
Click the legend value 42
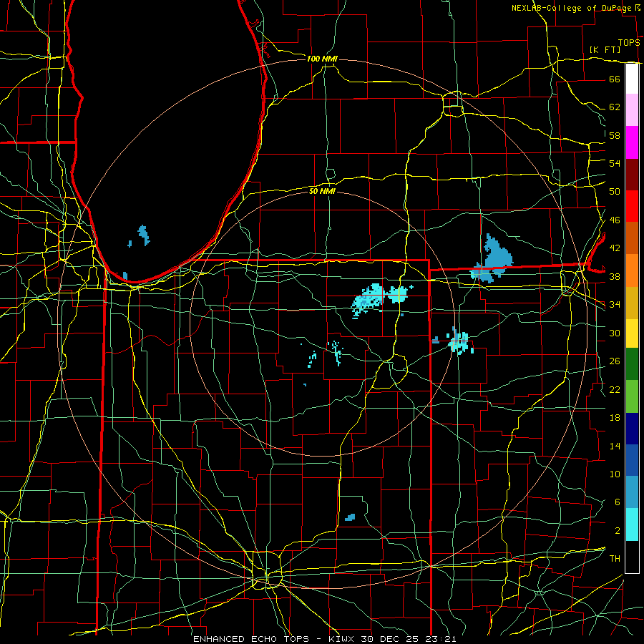click(615, 248)
